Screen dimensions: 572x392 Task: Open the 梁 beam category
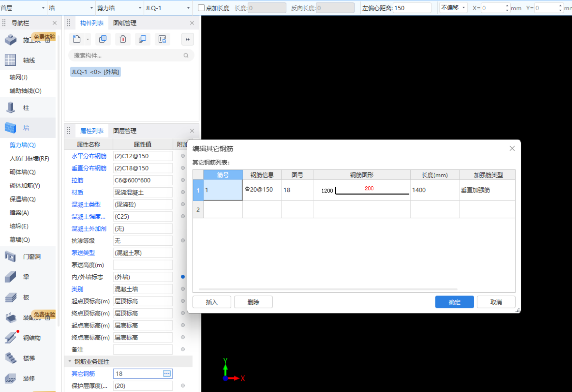[28, 277]
